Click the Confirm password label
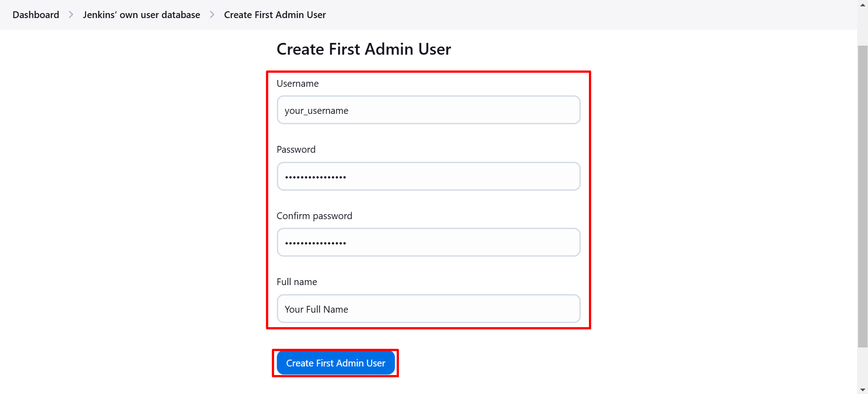 pos(314,216)
